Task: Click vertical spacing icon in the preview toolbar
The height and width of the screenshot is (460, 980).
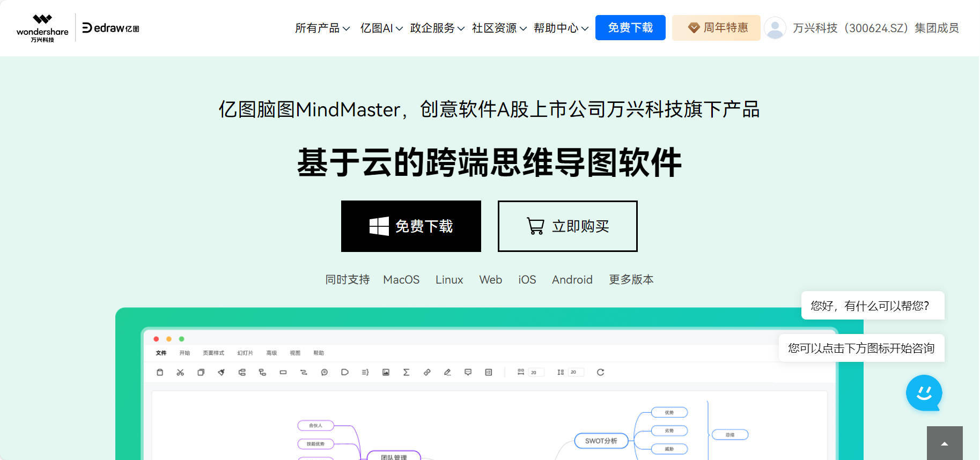Action: point(561,372)
